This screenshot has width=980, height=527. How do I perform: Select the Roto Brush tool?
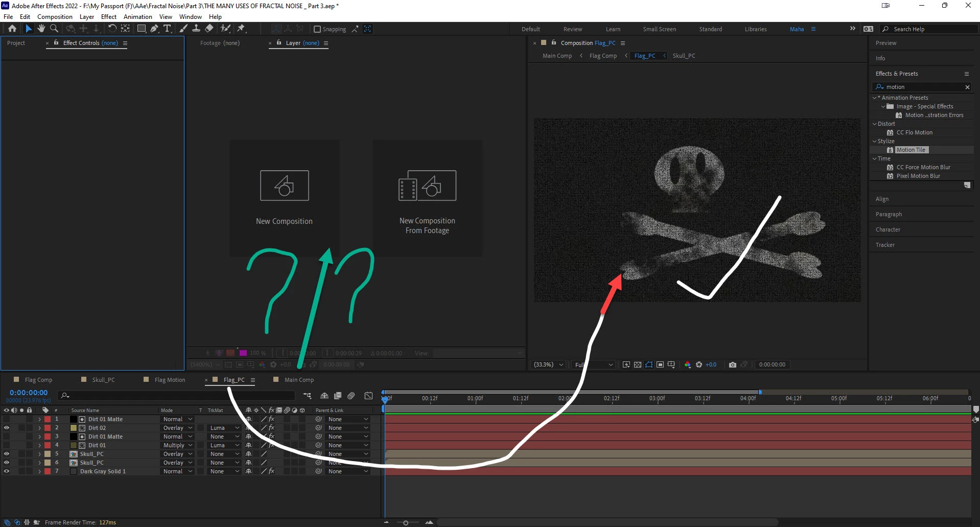pos(225,29)
